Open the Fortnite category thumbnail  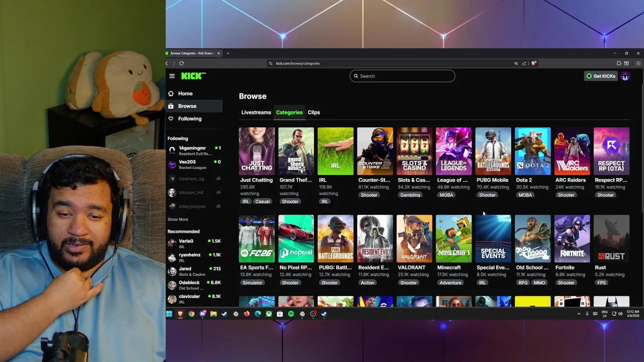572,239
